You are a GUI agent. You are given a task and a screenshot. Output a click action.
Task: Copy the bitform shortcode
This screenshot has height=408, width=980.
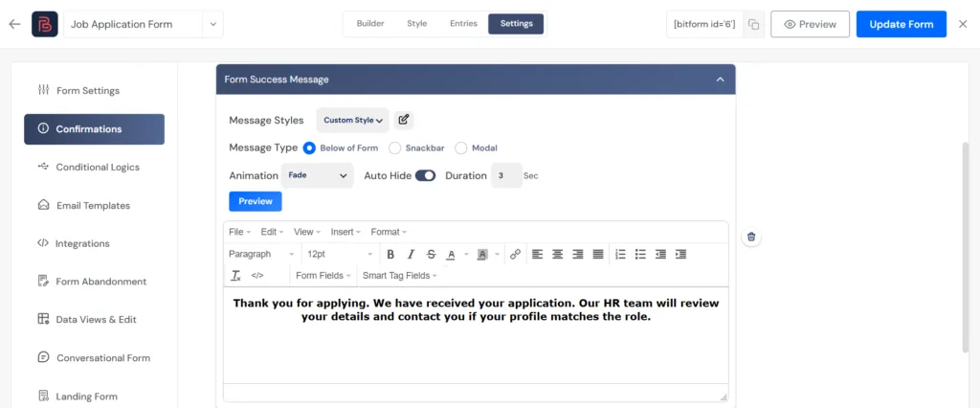pyautogui.click(x=754, y=24)
